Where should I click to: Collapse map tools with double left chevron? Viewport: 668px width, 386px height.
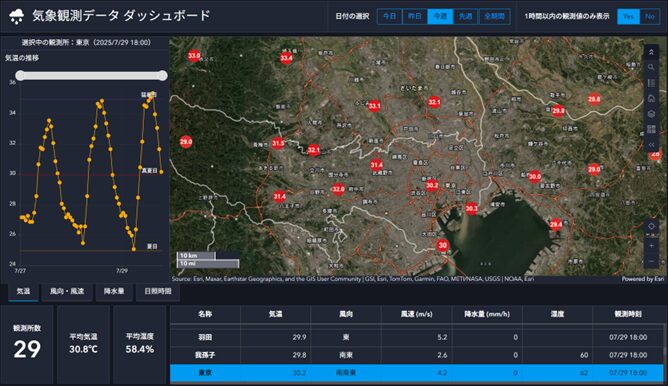click(651, 145)
